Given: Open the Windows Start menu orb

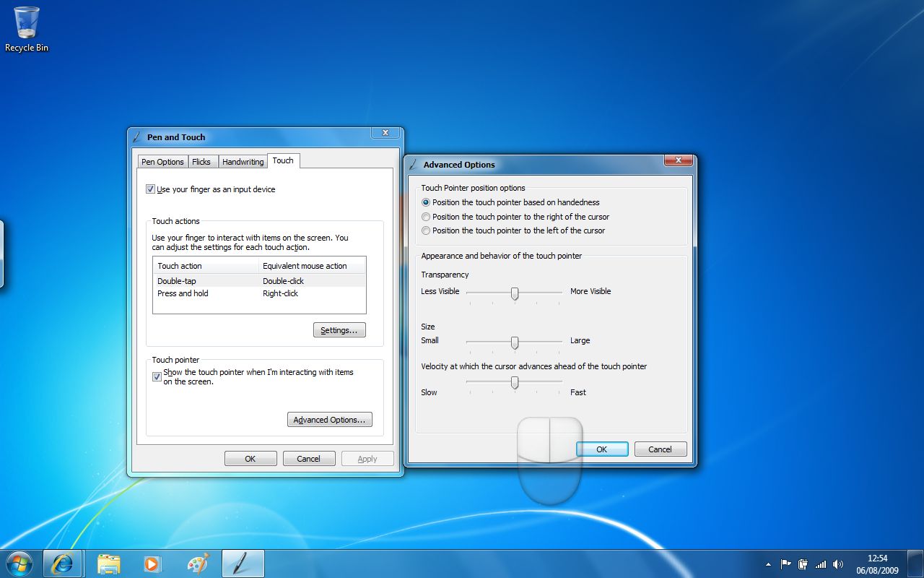Looking at the screenshot, I should point(19,564).
